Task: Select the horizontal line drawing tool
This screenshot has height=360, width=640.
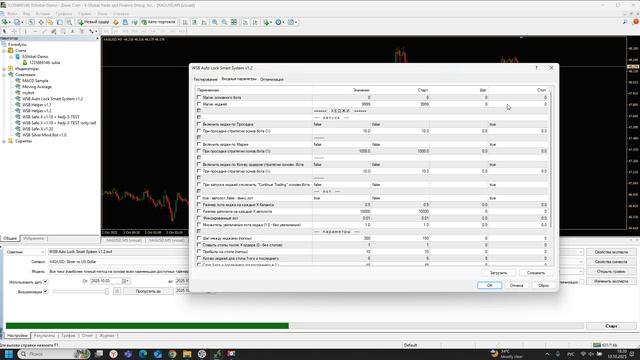Action: (35, 31)
